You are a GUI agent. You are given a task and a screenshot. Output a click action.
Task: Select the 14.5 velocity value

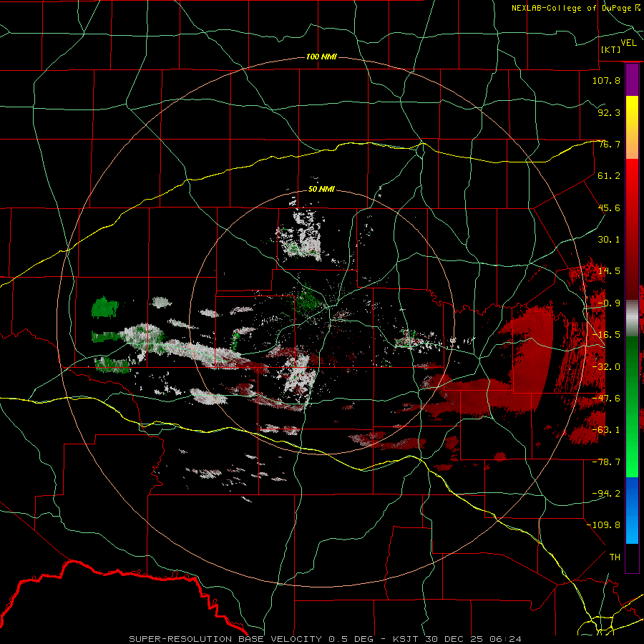[x=609, y=271]
